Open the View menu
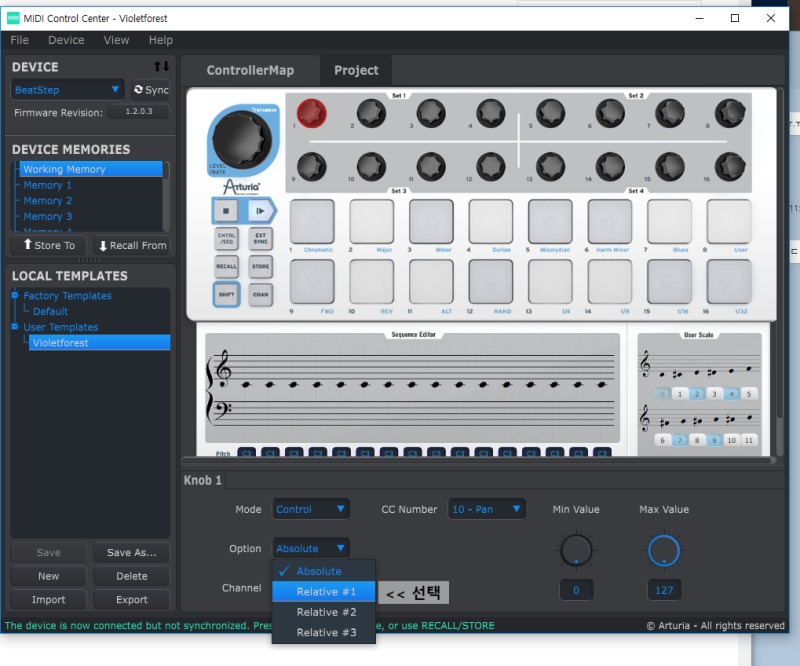The width and height of the screenshot is (800, 666). tap(116, 40)
